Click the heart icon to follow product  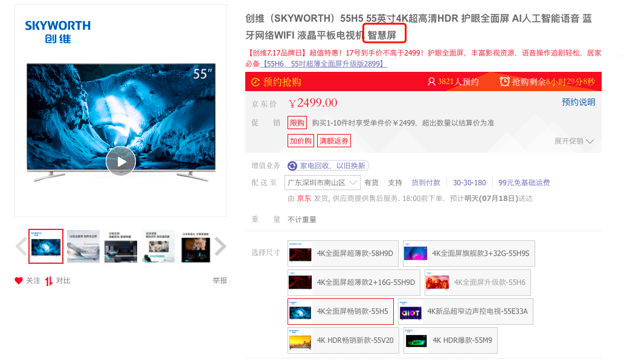(x=19, y=281)
